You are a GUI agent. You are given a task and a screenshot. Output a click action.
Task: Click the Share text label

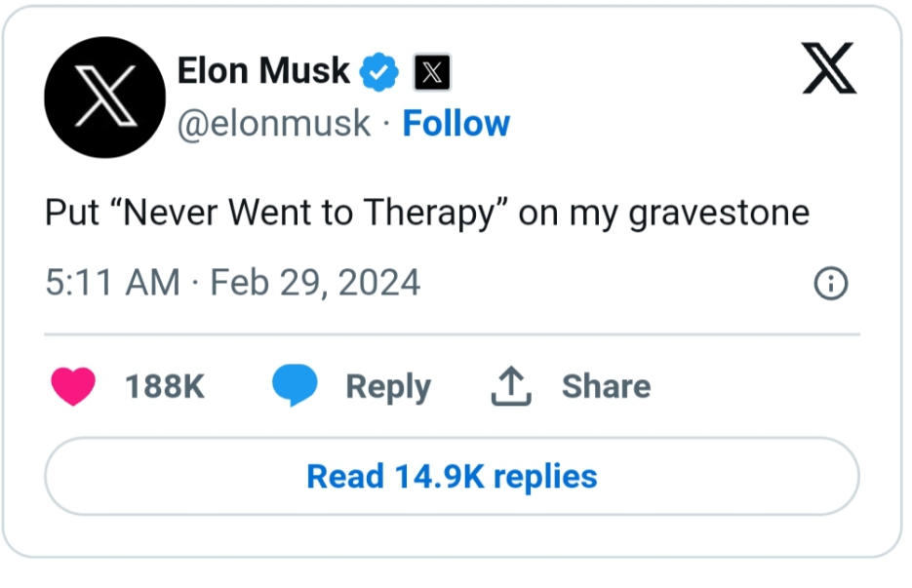point(606,386)
